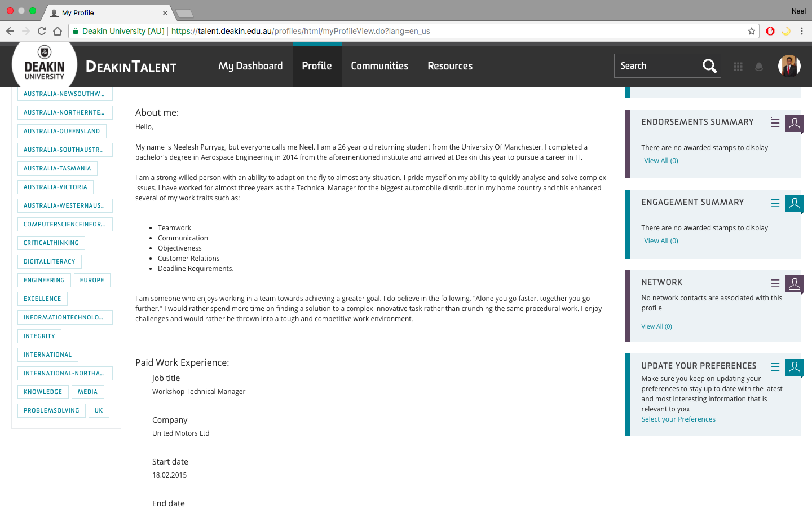Click the UK tag

tap(99, 410)
